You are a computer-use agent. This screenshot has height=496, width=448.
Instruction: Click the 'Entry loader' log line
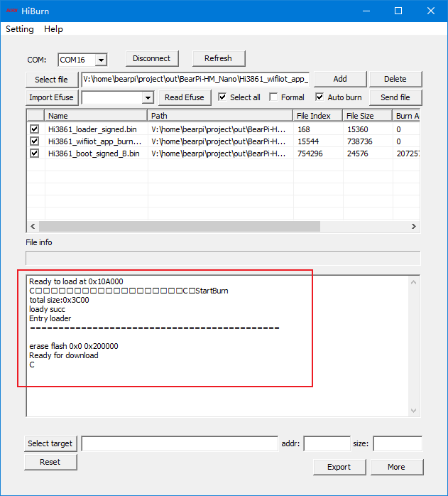coord(50,318)
